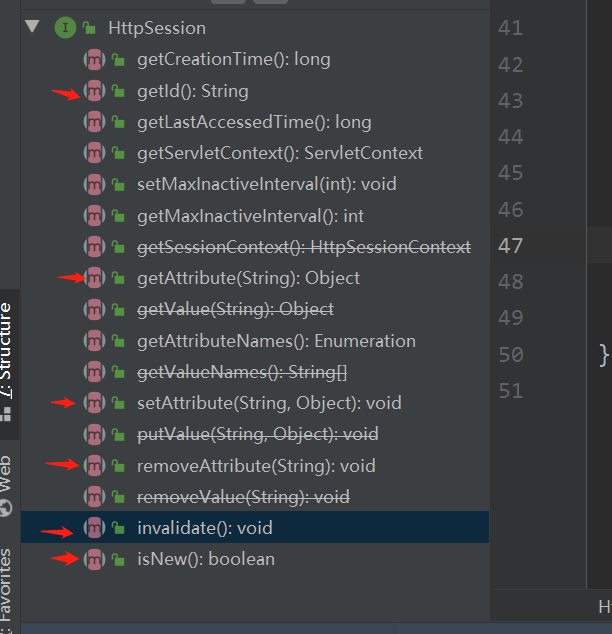Viewport: 612px width, 634px height.
Task: Open the Favorites tool window tab
Action: 6,590
